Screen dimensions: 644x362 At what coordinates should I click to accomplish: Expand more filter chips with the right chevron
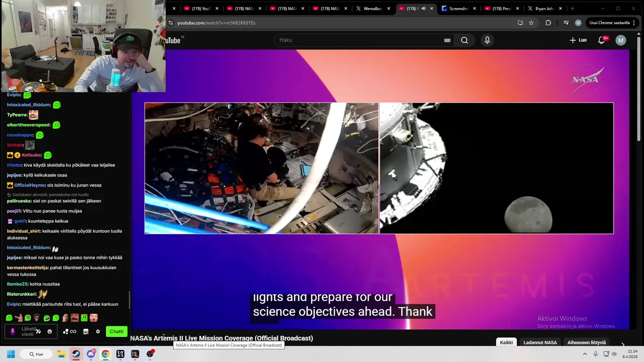tap(622, 344)
